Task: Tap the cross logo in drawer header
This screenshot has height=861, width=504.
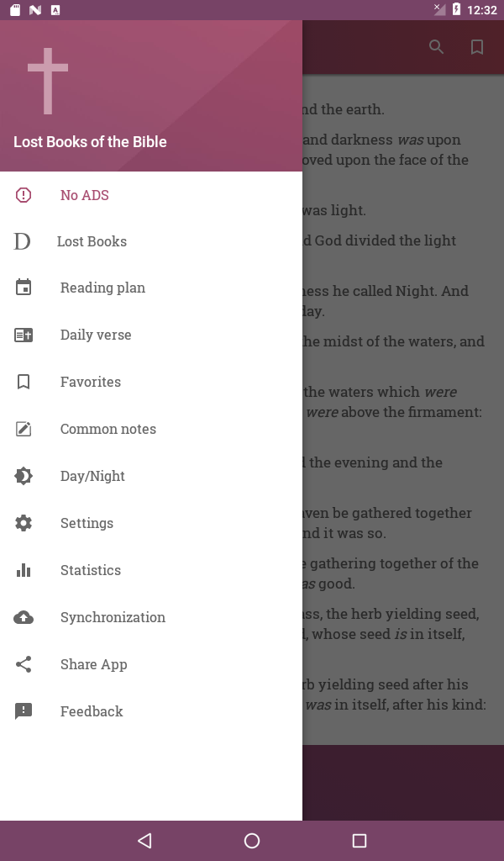Action: pyautogui.click(x=47, y=81)
